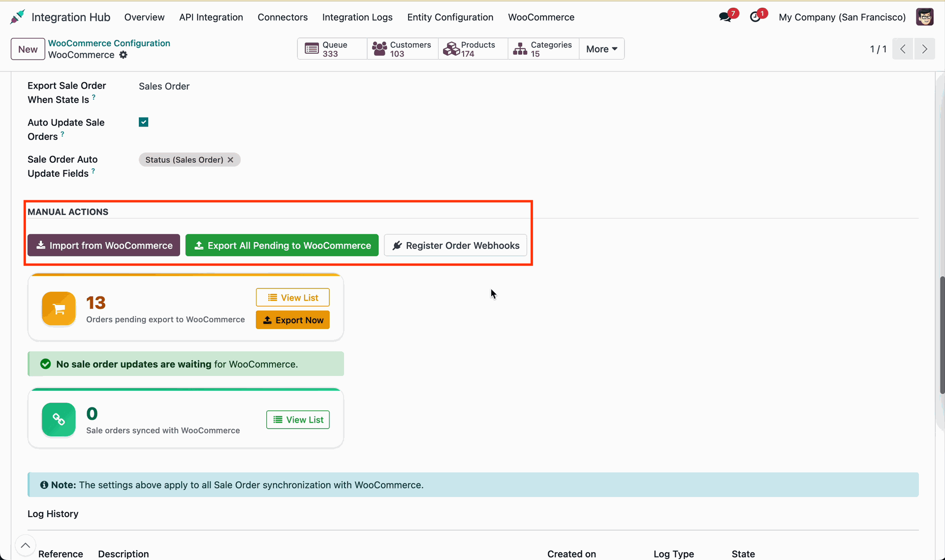Open the Entity Configuration menu

click(450, 17)
